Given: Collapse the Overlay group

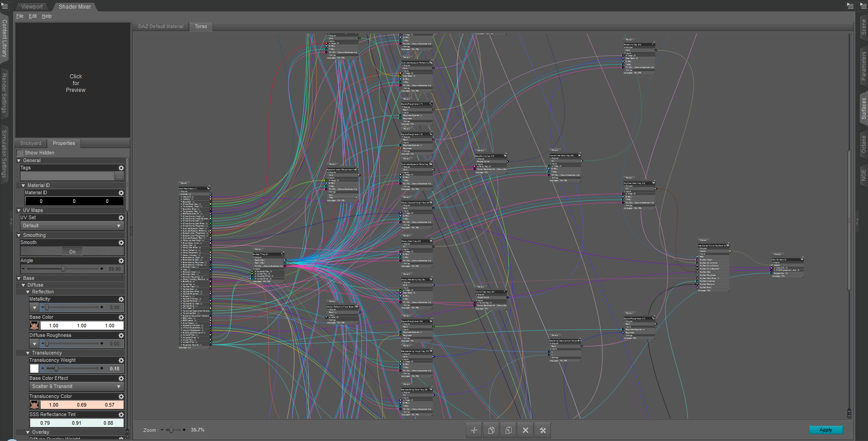Looking at the screenshot, I should click(28, 432).
